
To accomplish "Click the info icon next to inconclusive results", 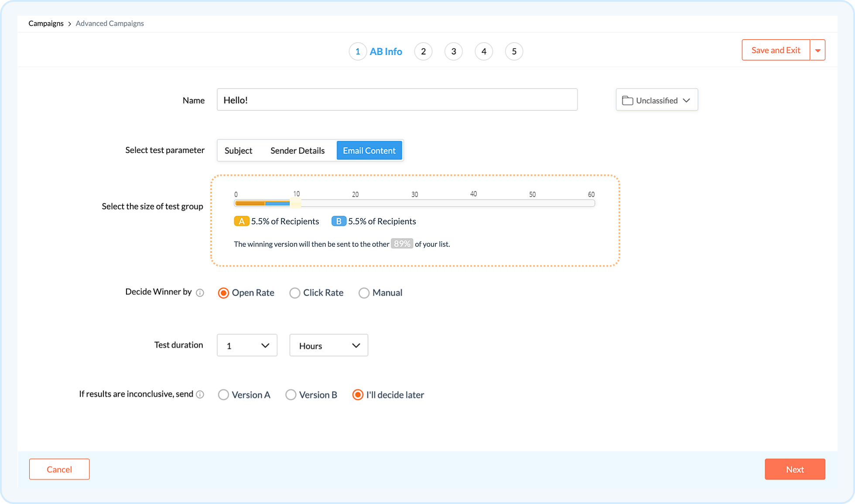I will (x=200, y=395).
